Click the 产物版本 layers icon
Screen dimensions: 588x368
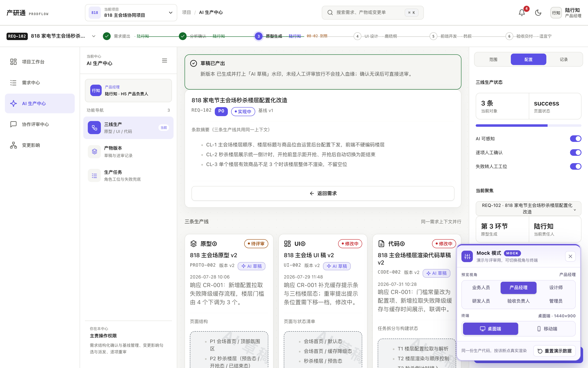tap(94, 151)
